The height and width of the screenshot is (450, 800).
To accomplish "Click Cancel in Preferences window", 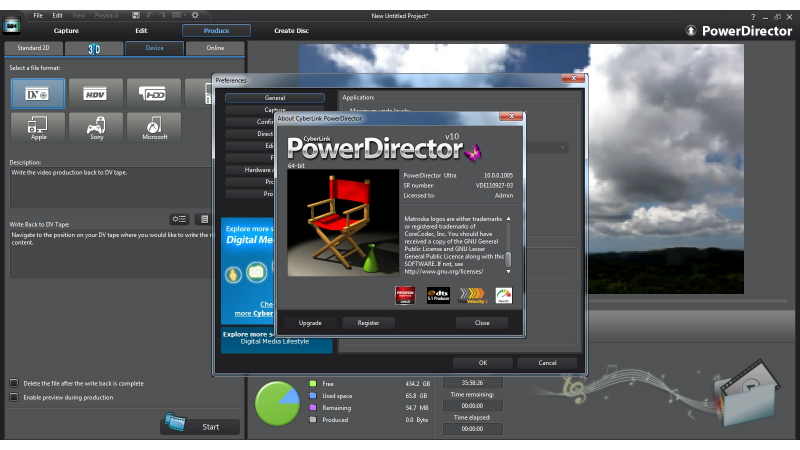I will [x=547, y=363].
